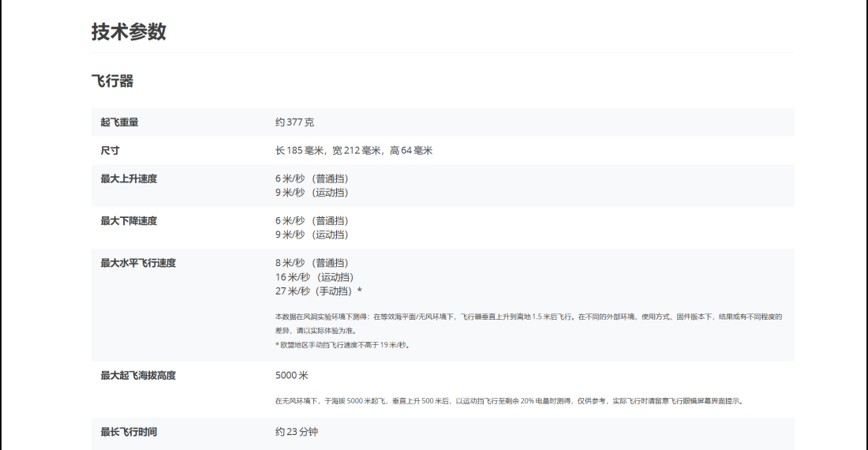Click the 飞行器 section heading
The width and height of the screenshot is (868, 450).
coord(112,81)
